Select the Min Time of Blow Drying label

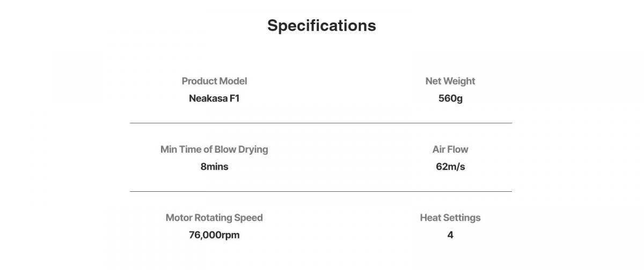click(214, 149)
